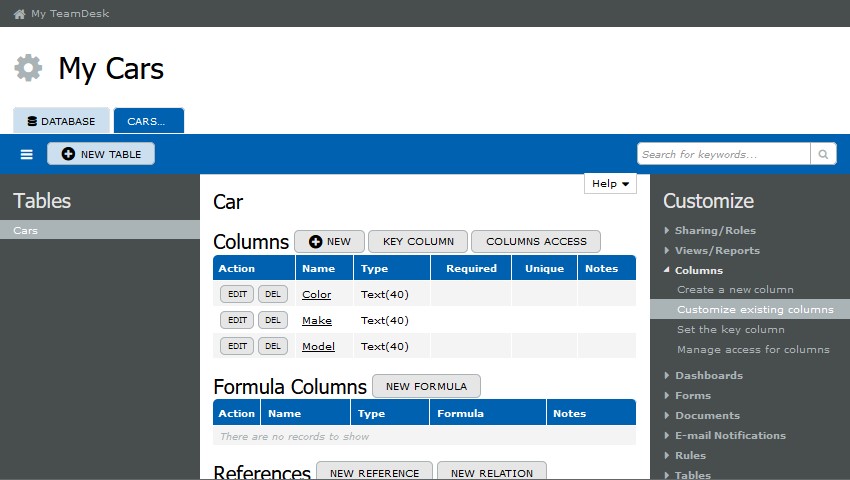Click the magnifier search icon
850x480 pixels.
823,154
